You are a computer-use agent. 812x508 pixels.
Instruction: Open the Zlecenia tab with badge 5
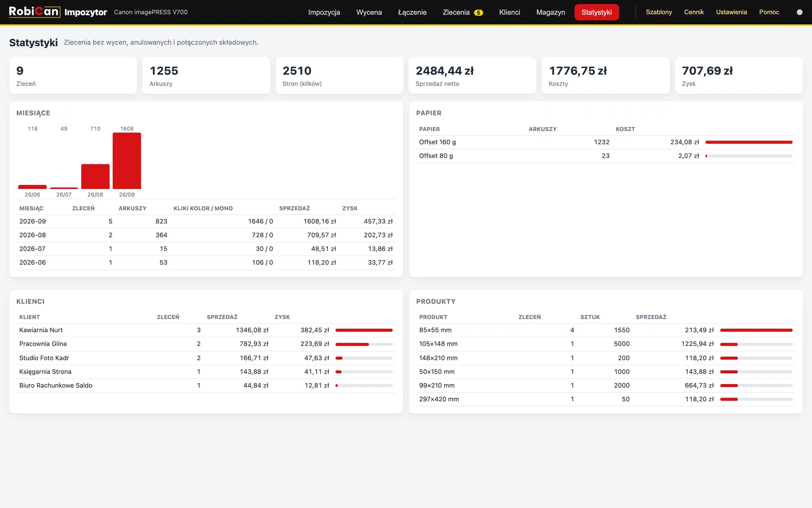click(x=462, y=12)
